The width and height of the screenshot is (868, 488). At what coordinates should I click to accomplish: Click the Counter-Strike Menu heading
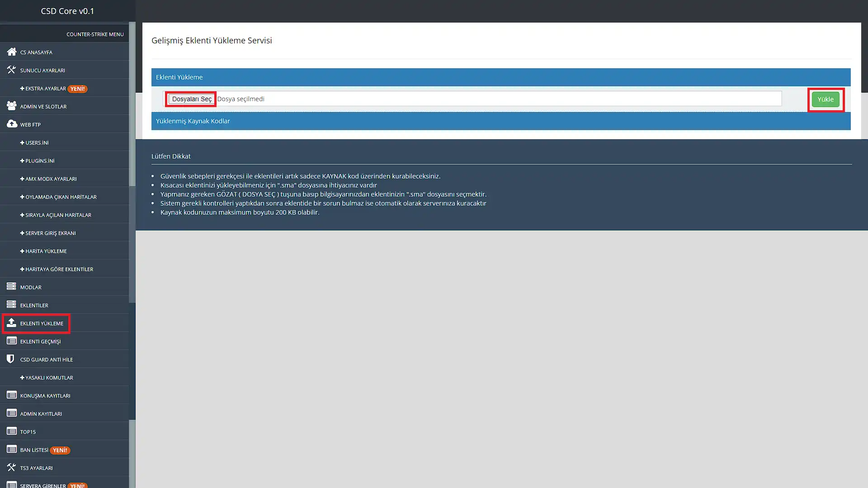tap(95, 34)
